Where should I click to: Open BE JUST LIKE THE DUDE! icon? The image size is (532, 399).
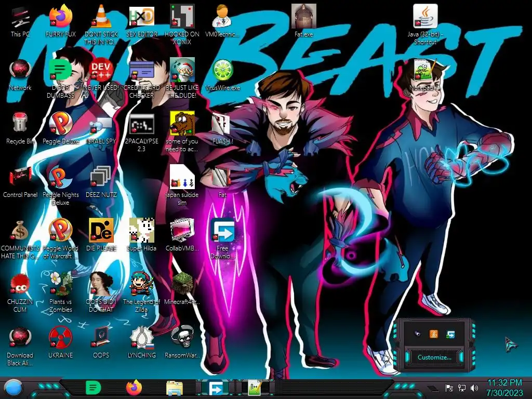coord(182,78)
